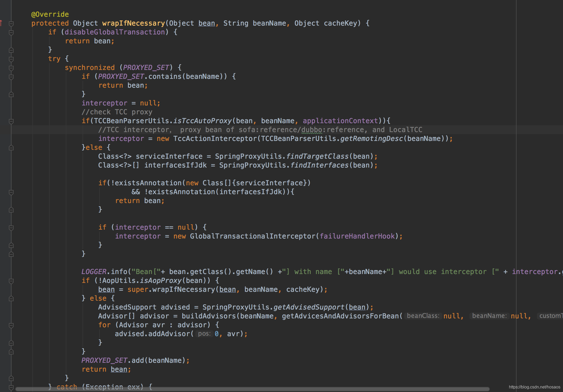Fold the if (!AopUtils.isAopProxy(bean)) block

(11, 281)
